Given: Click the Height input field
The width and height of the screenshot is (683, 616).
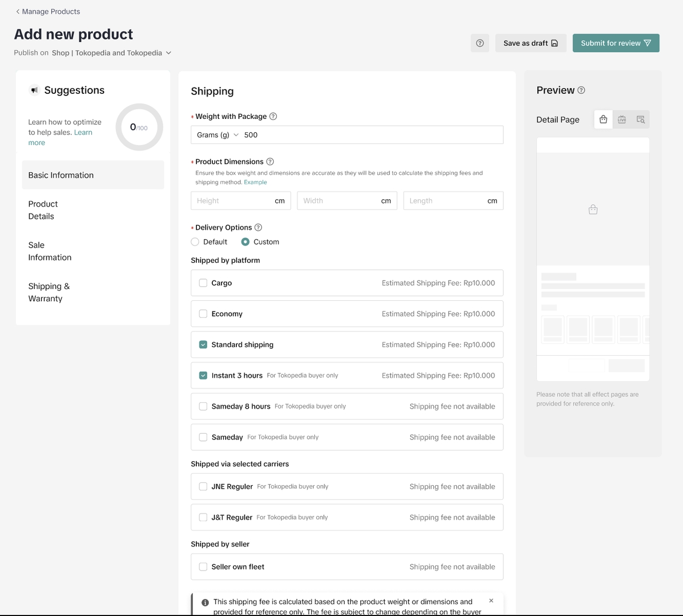Looking at the screenshot, I should click(x=233, y=201).
